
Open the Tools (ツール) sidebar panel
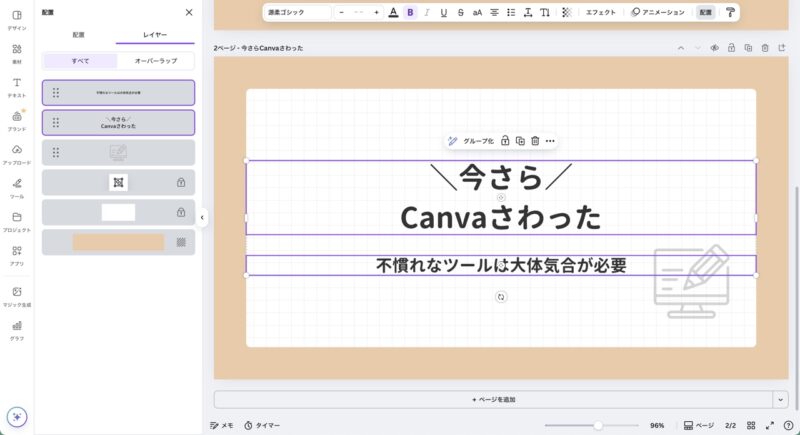(x=17, y=189)
